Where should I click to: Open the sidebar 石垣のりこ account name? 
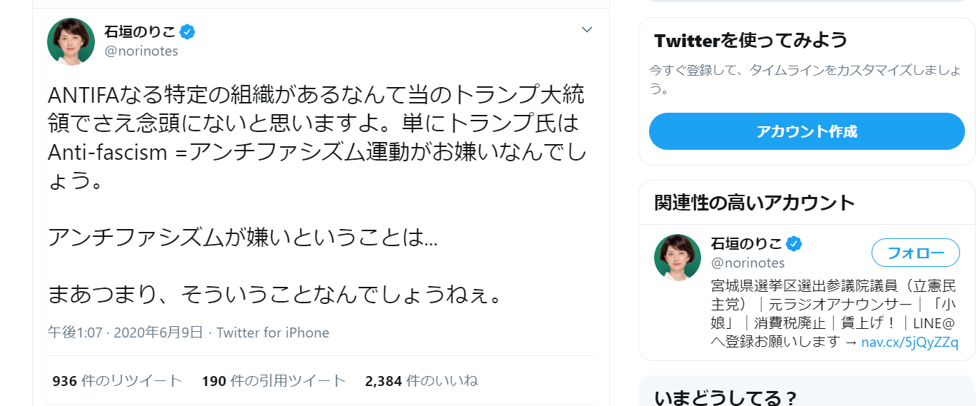coord(746,244)
